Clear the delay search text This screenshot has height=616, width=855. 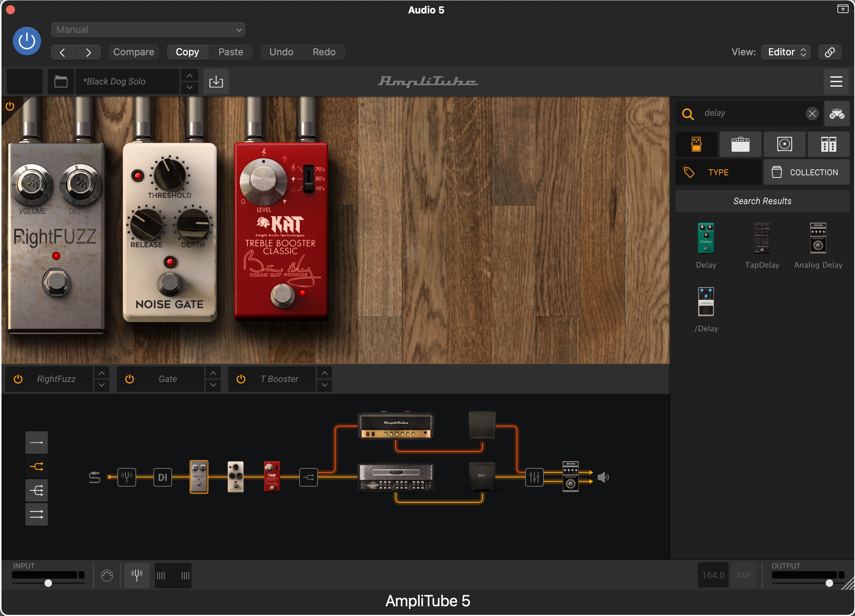[x=812, y=113]
